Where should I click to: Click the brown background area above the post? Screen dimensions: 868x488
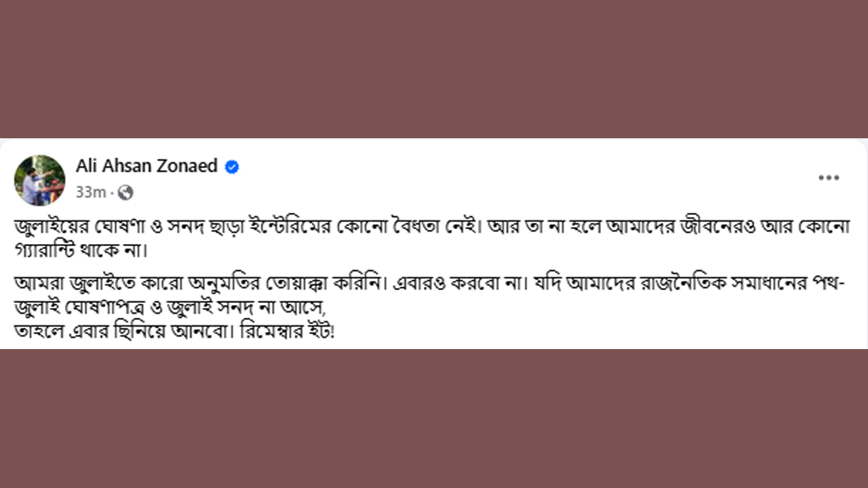coord(434,68)
